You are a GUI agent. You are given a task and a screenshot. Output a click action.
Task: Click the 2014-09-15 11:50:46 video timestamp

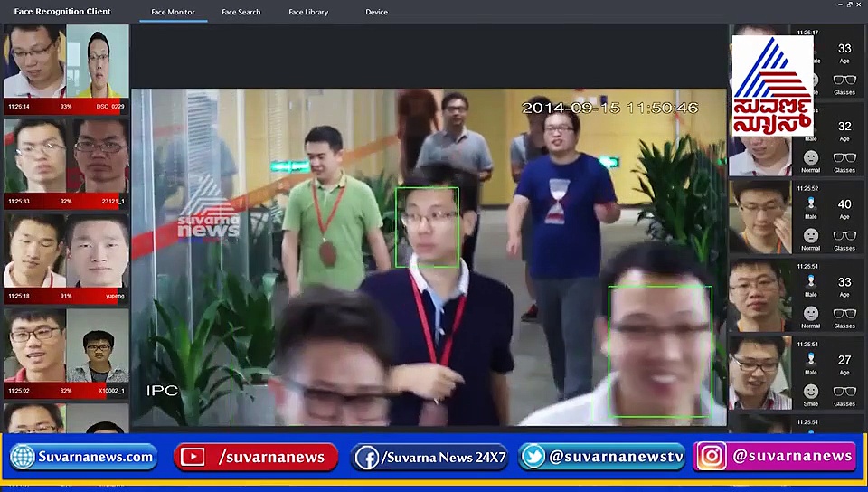pos(610,108)
